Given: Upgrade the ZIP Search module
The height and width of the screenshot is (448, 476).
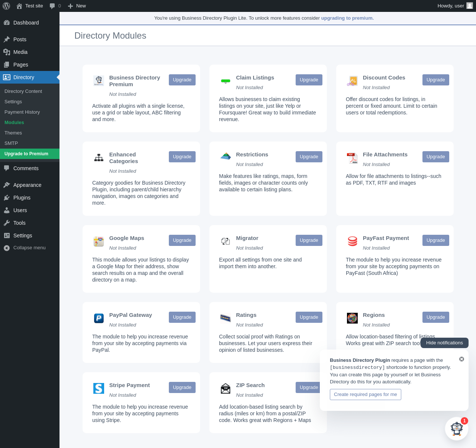Looking at the screenshot, I should point(308,387).
